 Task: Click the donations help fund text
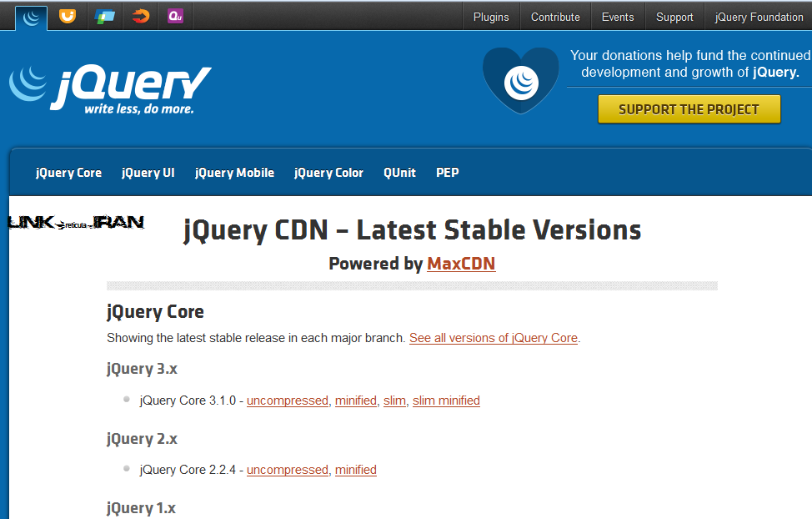[x=690, y=63]
